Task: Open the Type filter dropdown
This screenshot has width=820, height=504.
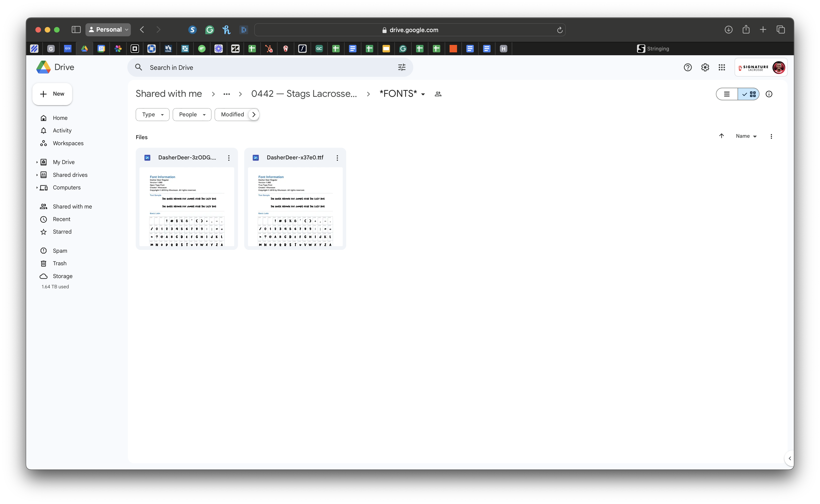Action: tap(152, 114)
